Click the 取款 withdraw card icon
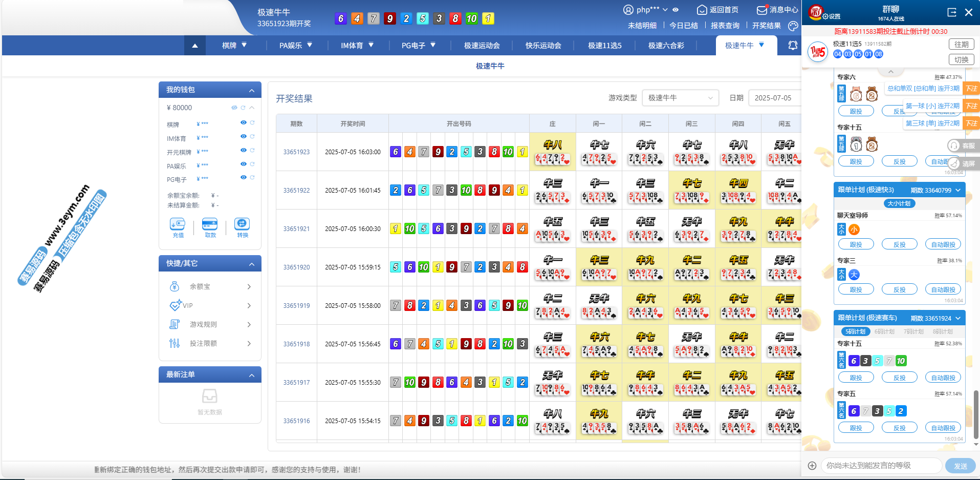This screenshot has height=480, width=980. 210,224
